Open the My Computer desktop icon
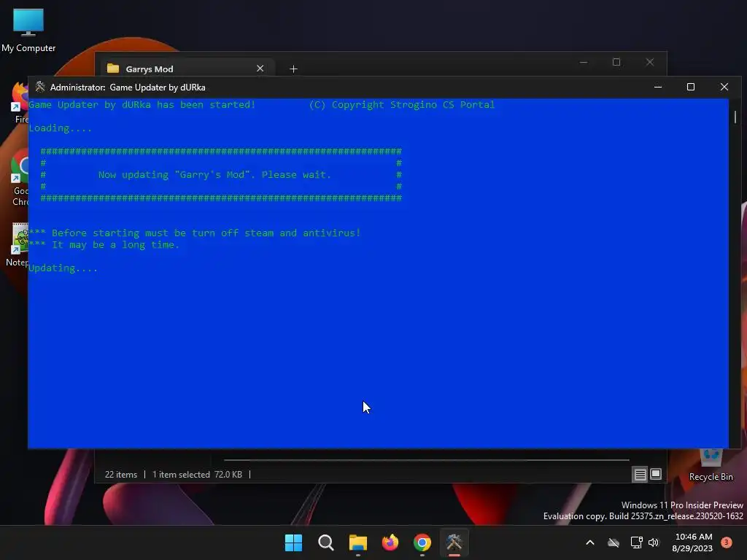This screenshot has width=747, height=560. pos(28,30)
